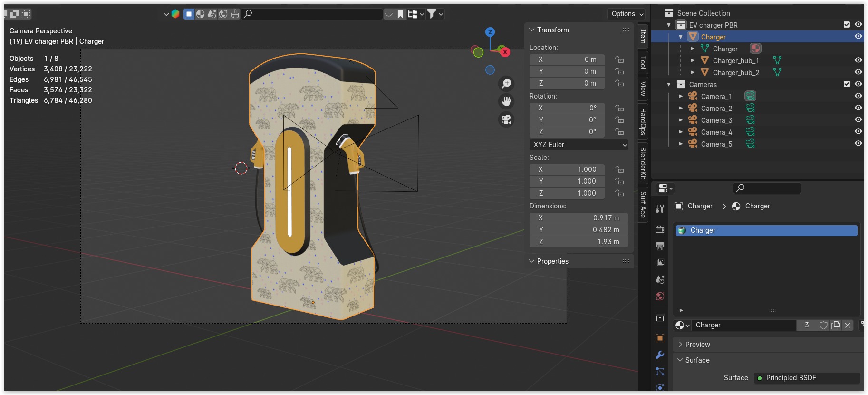Click the Move view hand icon

tap(507, 101)
